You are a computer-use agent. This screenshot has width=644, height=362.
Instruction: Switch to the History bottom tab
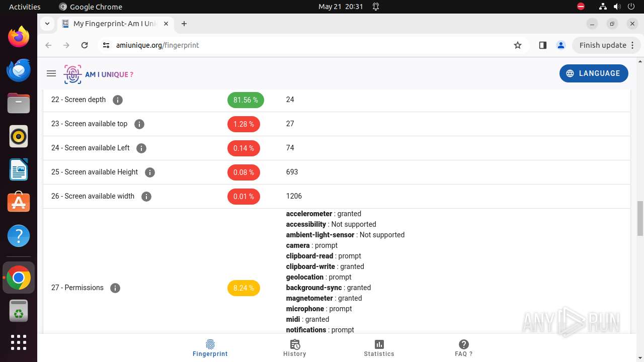[295, 348]
